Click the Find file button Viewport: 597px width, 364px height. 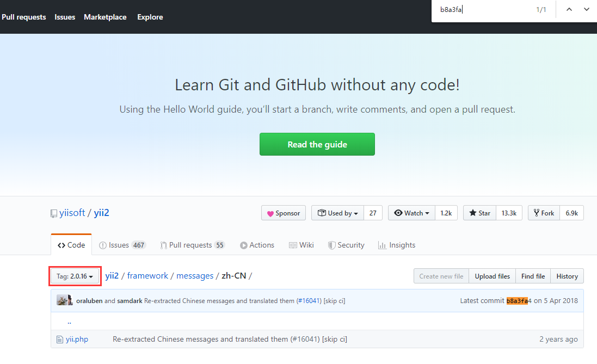533,276
